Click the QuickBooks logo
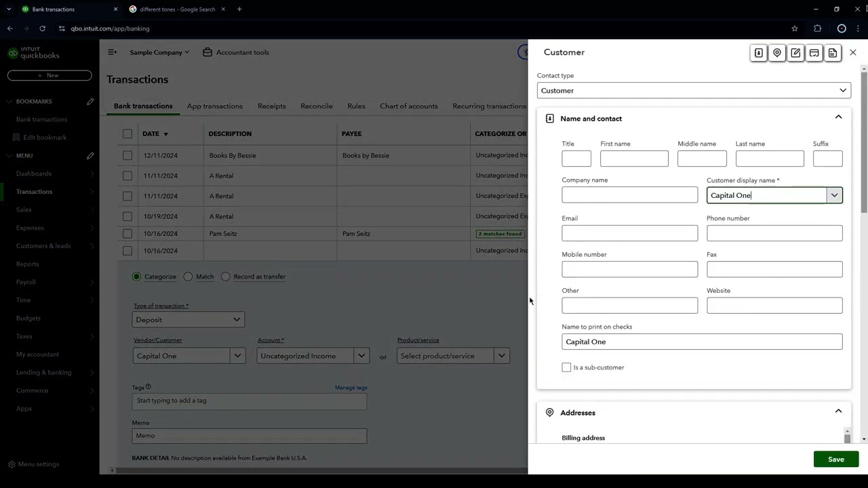 pyautogui.click(x=34, y=53)
